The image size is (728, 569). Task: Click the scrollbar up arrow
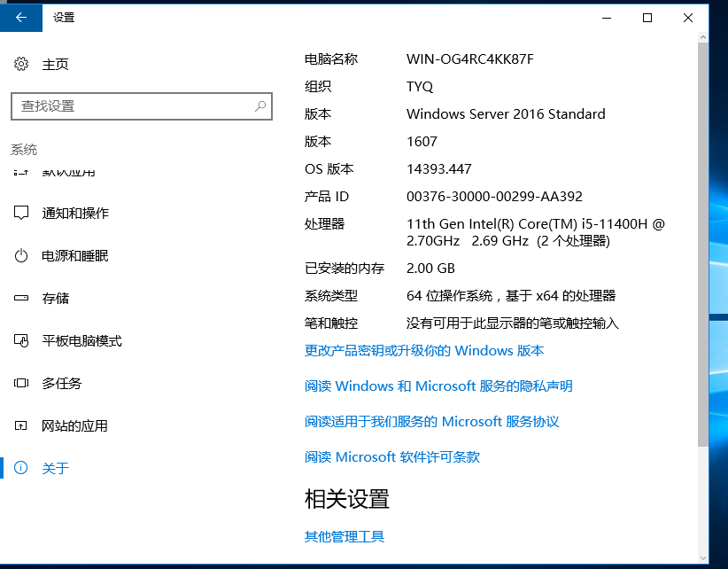tap(703, 36)
